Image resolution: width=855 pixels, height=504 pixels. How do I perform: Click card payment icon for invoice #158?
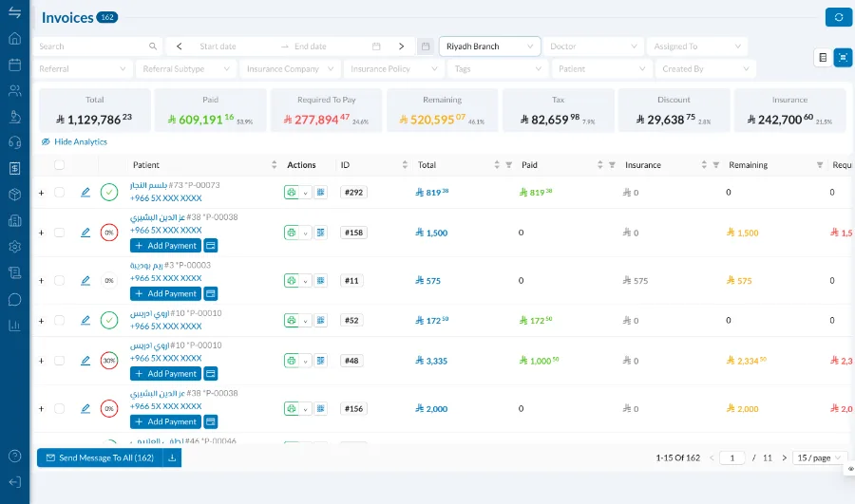211,246
